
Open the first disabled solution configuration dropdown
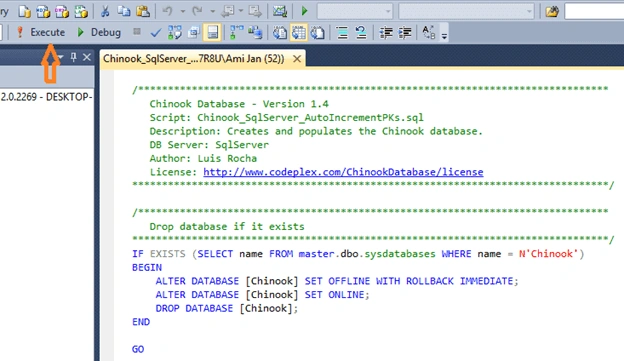click(x=355, y=11)
